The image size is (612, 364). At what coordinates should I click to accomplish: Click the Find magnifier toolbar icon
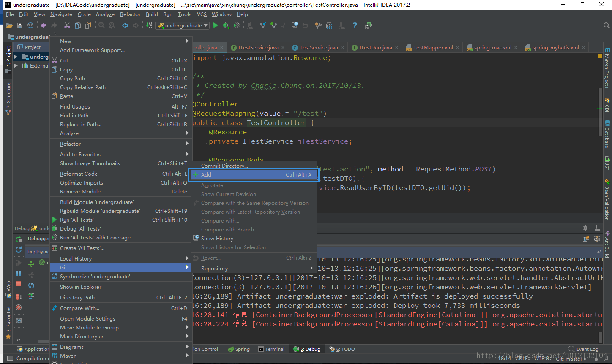click(x=101, y=26)
